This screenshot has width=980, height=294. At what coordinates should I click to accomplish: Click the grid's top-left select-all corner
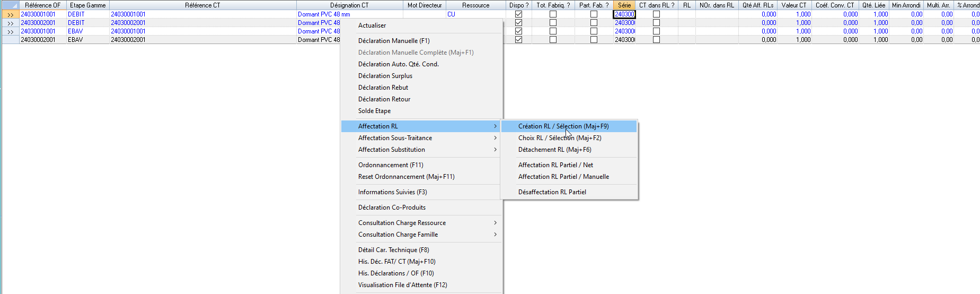coord(10,5)
